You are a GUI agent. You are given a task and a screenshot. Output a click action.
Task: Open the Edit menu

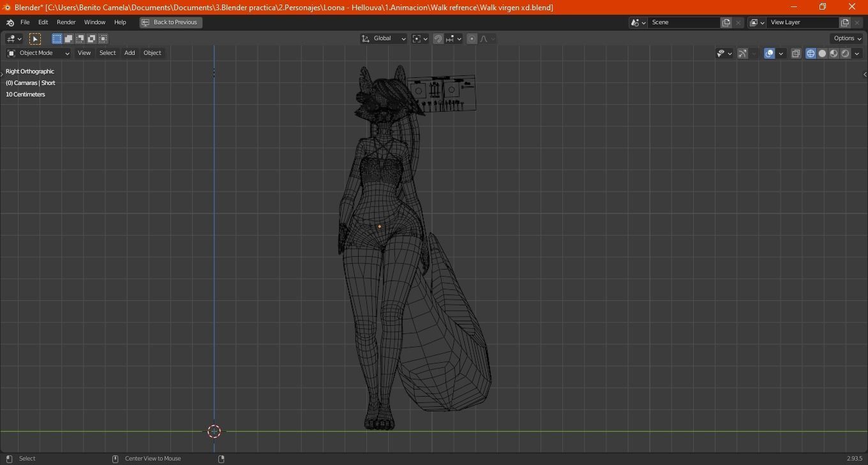tap(43, 22)
